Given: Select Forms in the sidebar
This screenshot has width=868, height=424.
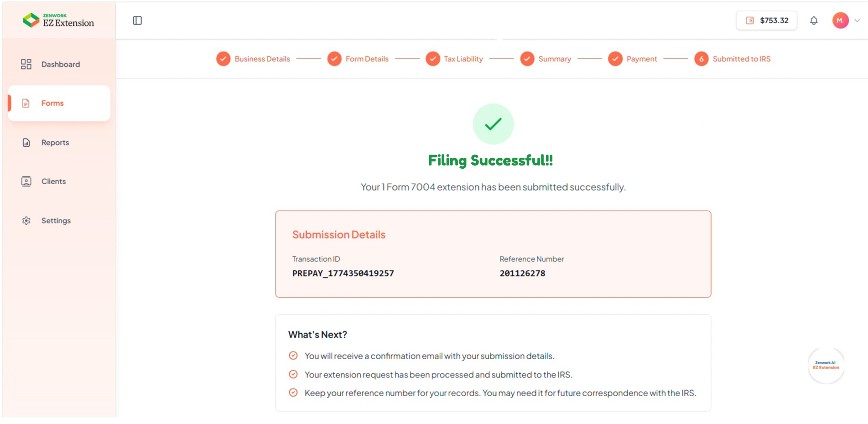Looking at the screenshot, I should tap(52, 103).
